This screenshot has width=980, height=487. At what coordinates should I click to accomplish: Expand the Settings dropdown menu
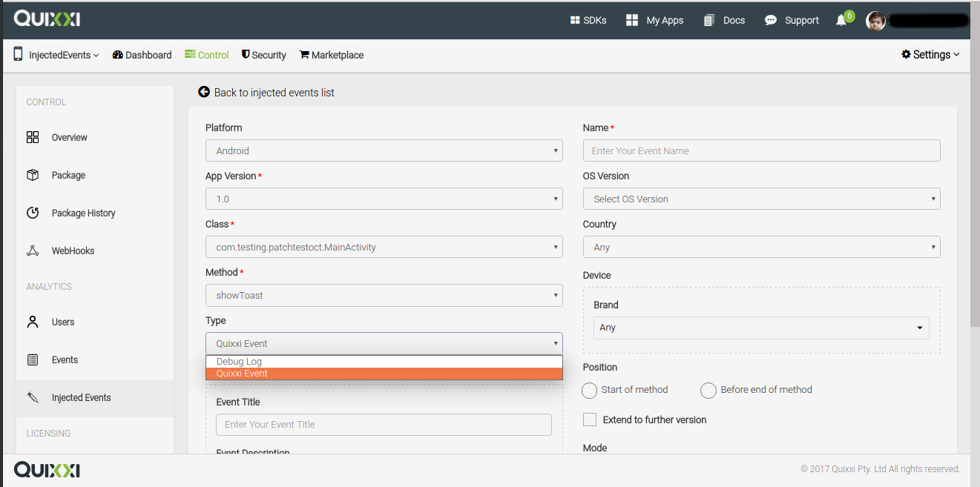tap(930, 54)
